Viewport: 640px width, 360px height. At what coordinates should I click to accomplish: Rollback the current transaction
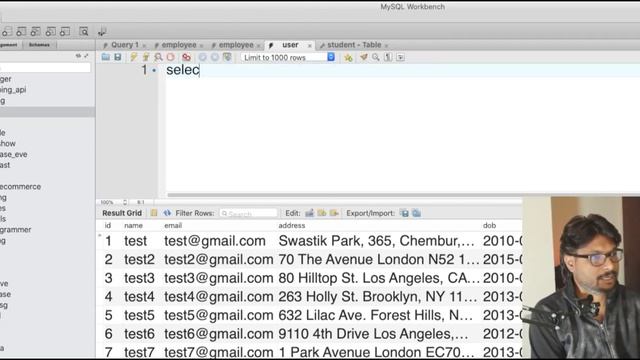(215, 57)
